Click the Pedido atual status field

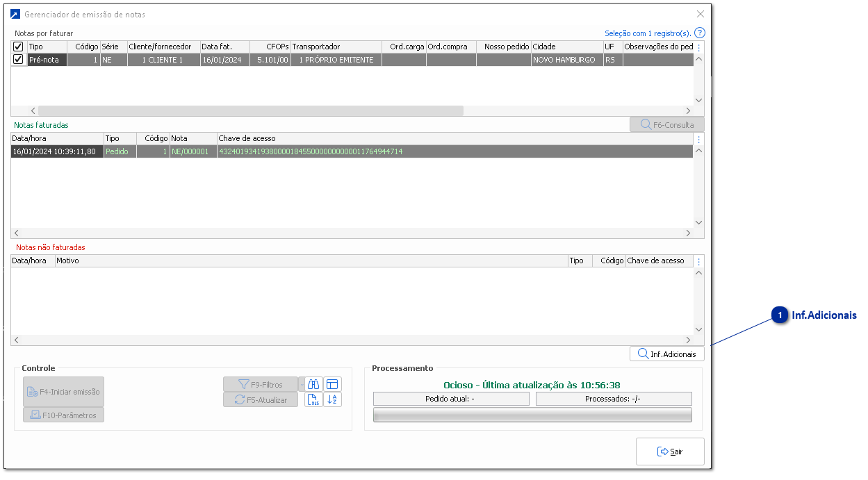tap(451, 399)
